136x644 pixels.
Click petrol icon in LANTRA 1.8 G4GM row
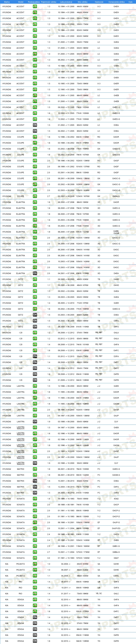click(x=35, y=404)
